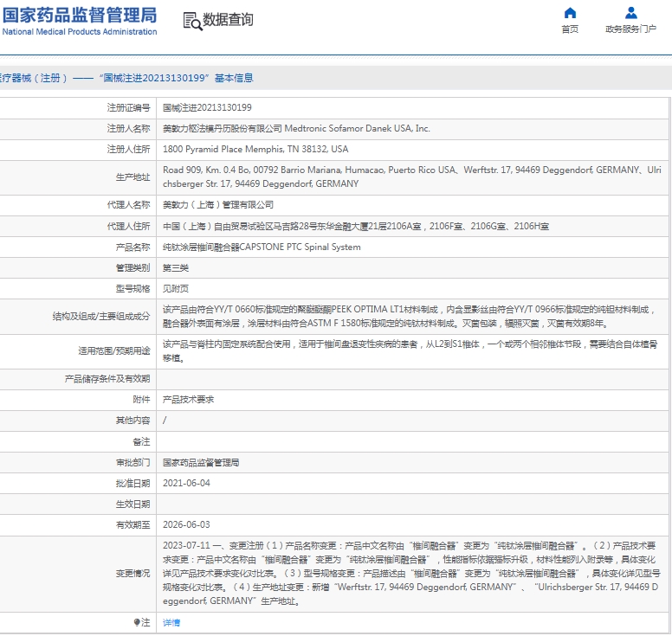Open the 详情 details link
Screen dimensions: 672x636
[x=171, y=622]
